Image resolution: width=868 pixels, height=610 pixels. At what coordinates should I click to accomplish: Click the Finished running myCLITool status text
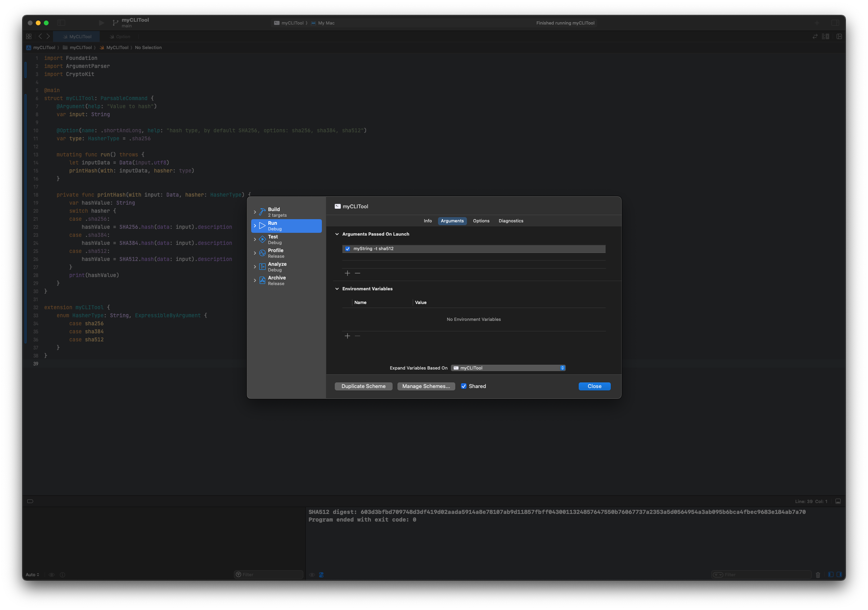pos(565,23)
